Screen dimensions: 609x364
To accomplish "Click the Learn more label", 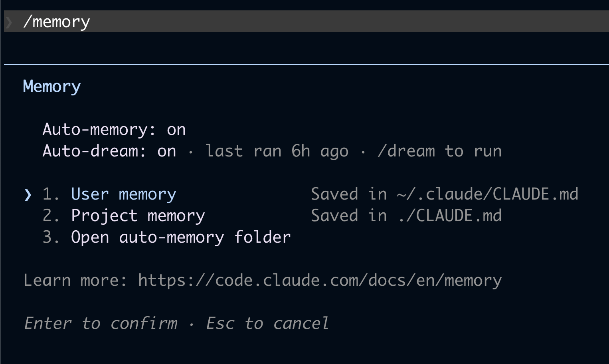I will (x=75, y=281).
